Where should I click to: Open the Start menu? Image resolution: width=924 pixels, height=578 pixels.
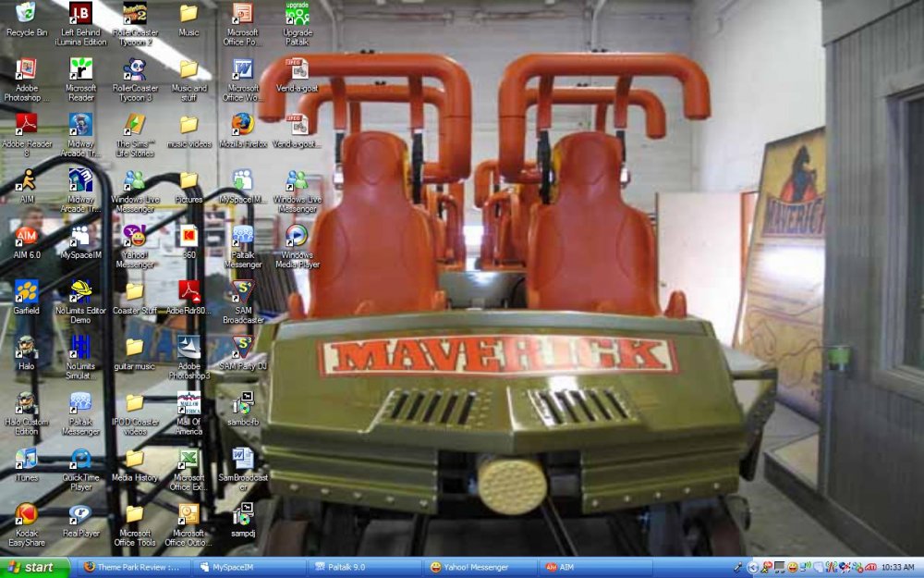34,566
